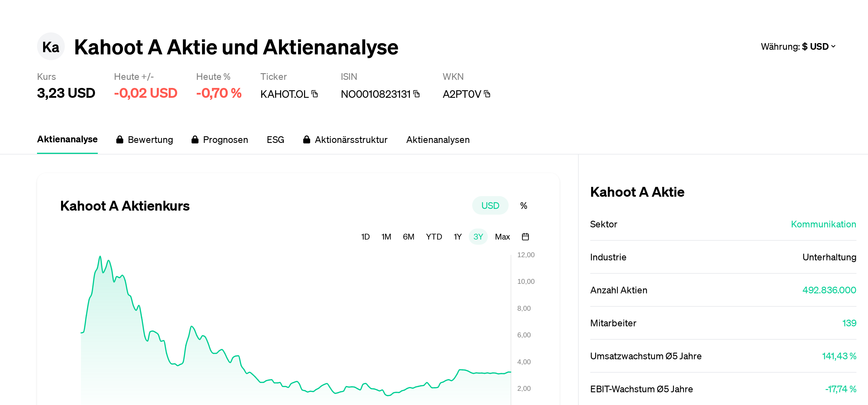Click the EBIT-Wachstum Ø5 Jahre label

point(641,389)
